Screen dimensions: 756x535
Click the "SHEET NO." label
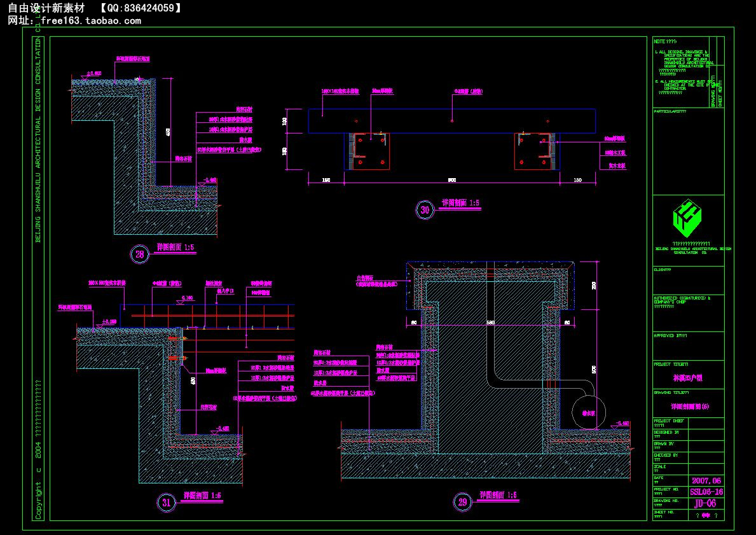coord(664,512)
